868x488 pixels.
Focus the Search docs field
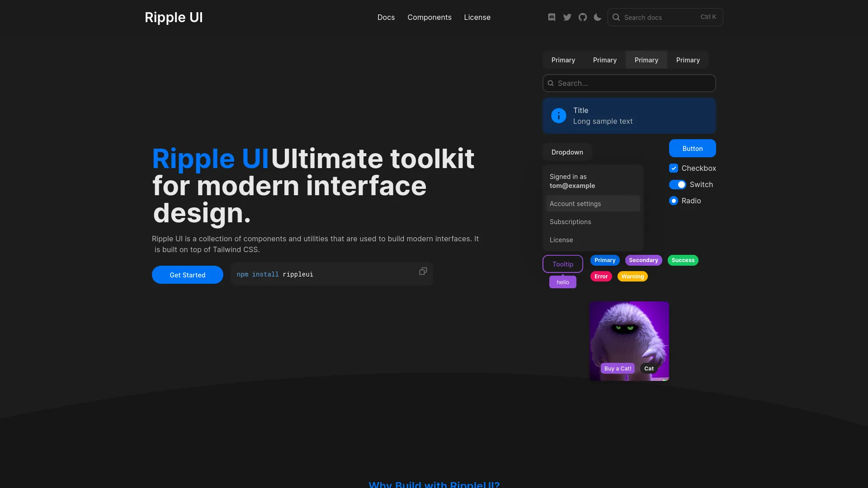coord(665,17)
